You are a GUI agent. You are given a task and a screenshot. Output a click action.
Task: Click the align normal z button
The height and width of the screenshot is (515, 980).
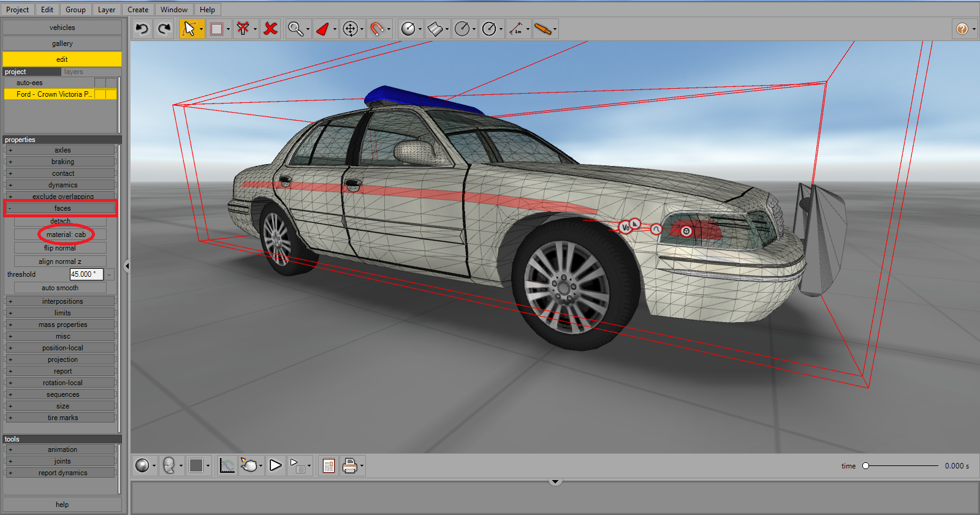pos(60,261)
